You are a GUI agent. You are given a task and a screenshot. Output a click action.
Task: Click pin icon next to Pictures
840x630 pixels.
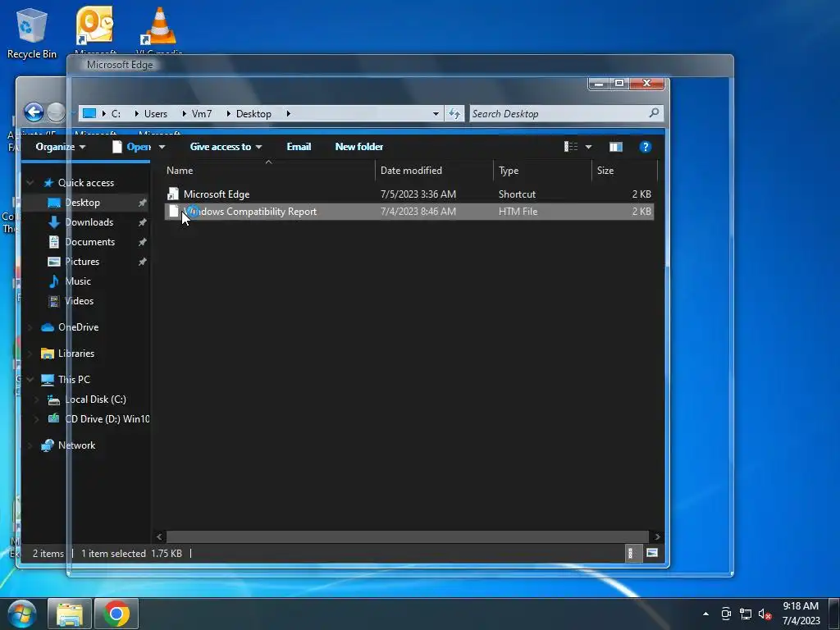[142, 262]
